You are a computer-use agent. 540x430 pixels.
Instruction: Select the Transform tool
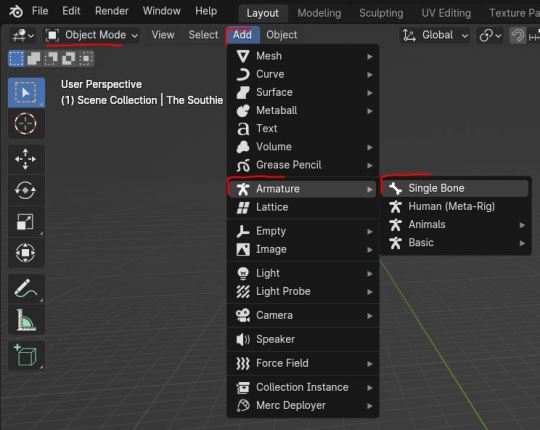pyautogui.click(x=26, y=253)
